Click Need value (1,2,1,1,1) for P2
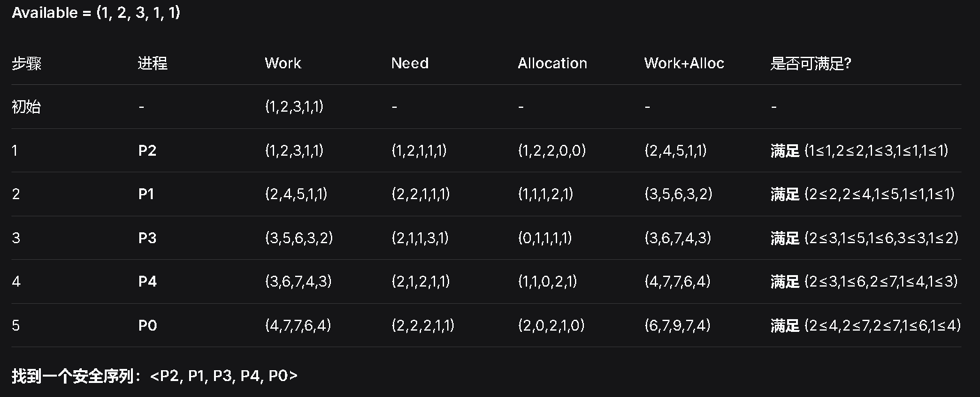Screen dimensions: 980x397 click(x=419, y=151)
